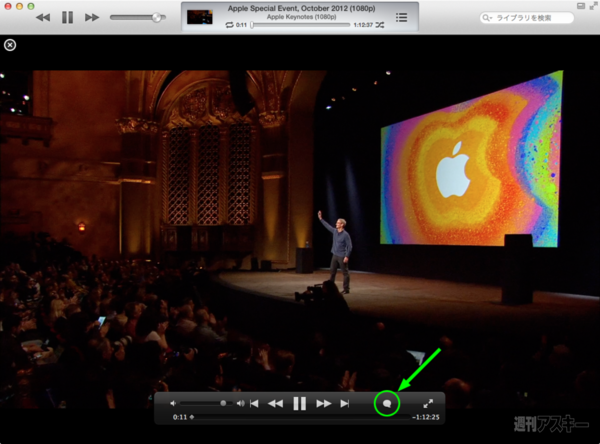Adjust the overlay volume slider knob
Screen dimensions: 600x444
[223, 403]
